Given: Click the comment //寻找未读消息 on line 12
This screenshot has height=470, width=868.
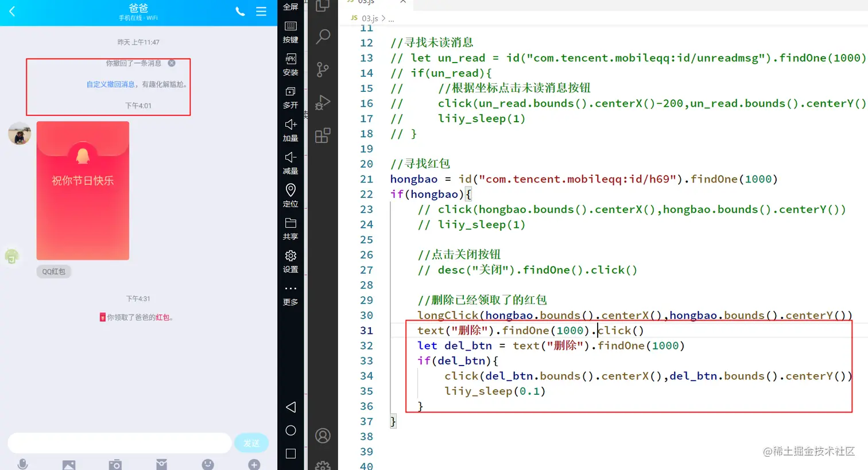Looking at the screenshot, I should (432, 42).
